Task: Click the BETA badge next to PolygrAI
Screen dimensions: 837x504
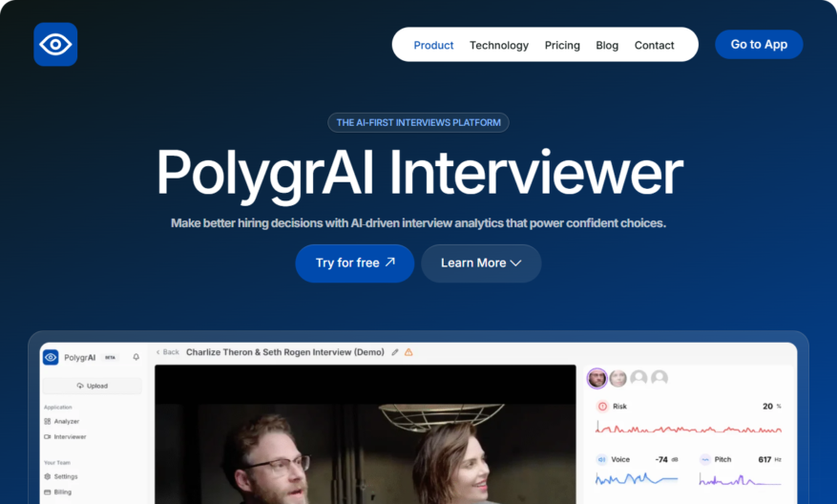Action: tap(110, 357)
